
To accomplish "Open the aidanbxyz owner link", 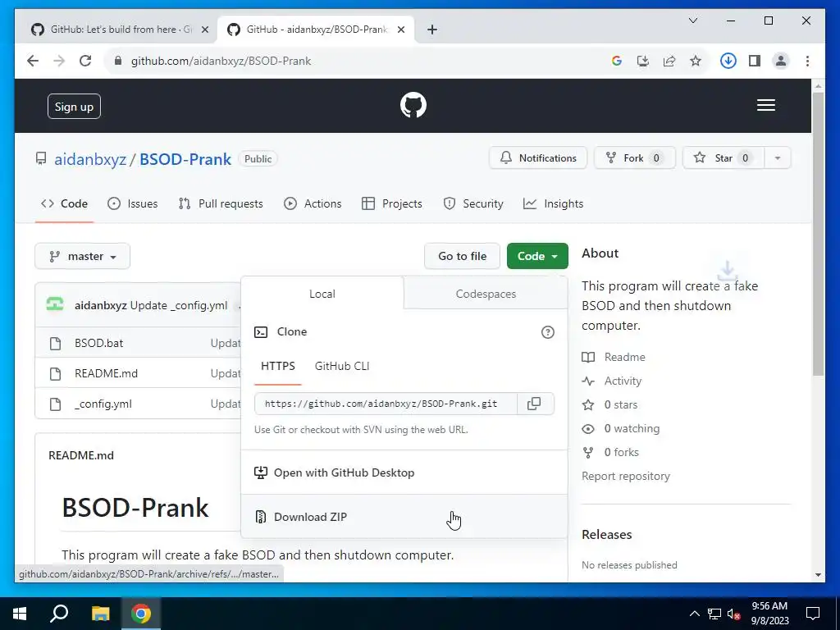I will [90, 159].
